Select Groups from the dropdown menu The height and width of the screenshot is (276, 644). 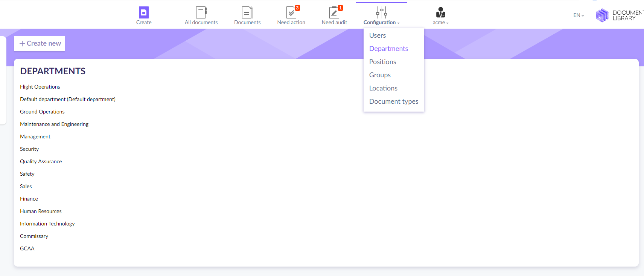(380, 75)
